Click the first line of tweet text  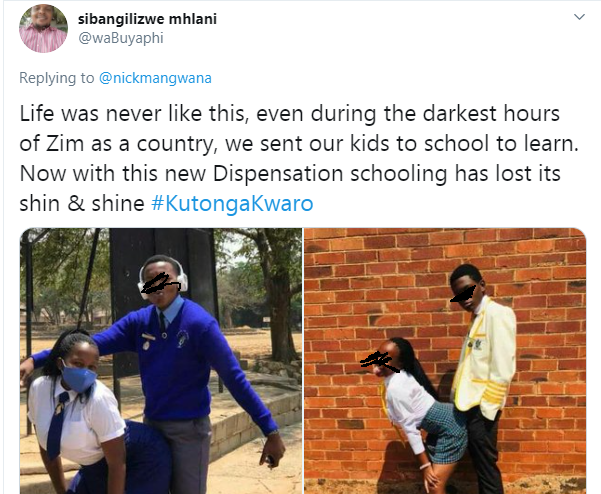pyautogui.click(x=290, y=114)
